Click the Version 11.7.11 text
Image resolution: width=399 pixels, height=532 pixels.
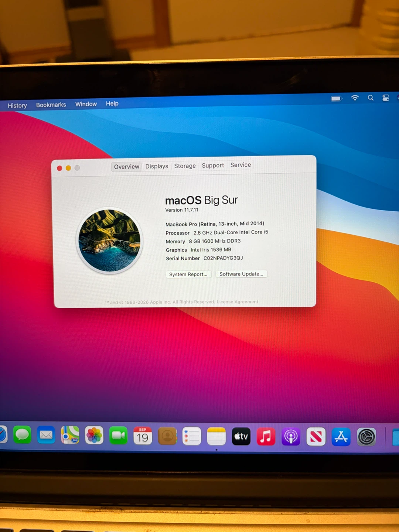tap(182, 210)
